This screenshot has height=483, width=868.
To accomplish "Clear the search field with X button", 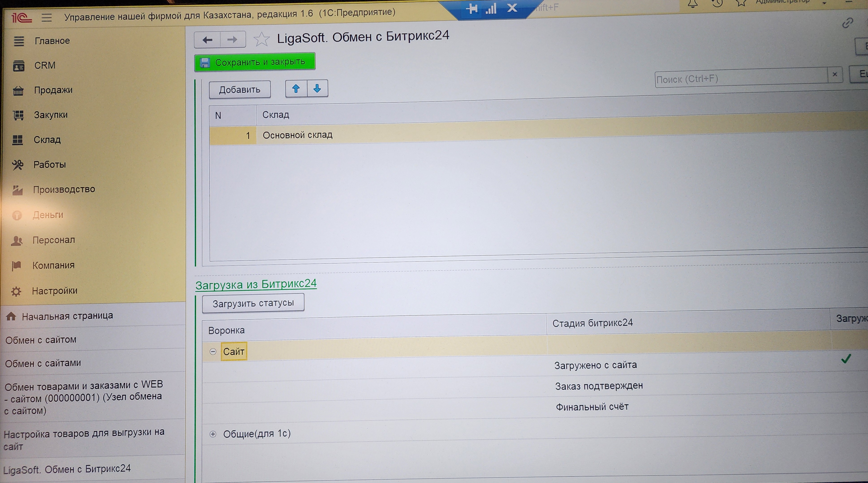I will click(835, 74).
